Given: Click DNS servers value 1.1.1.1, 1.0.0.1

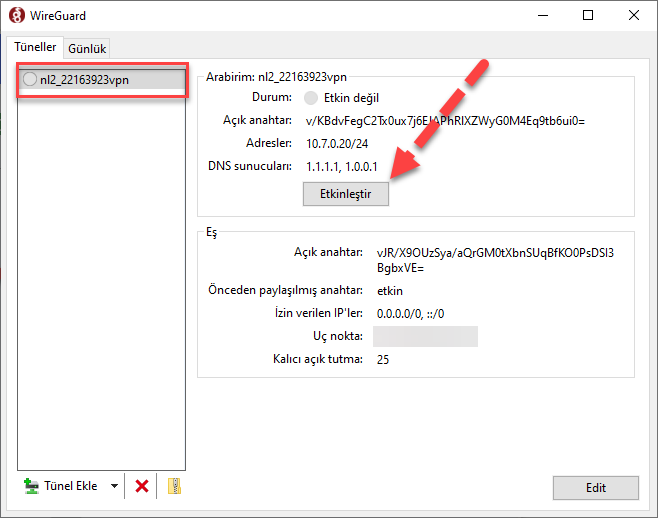Looking at the screenshot, I should (342, 167).
